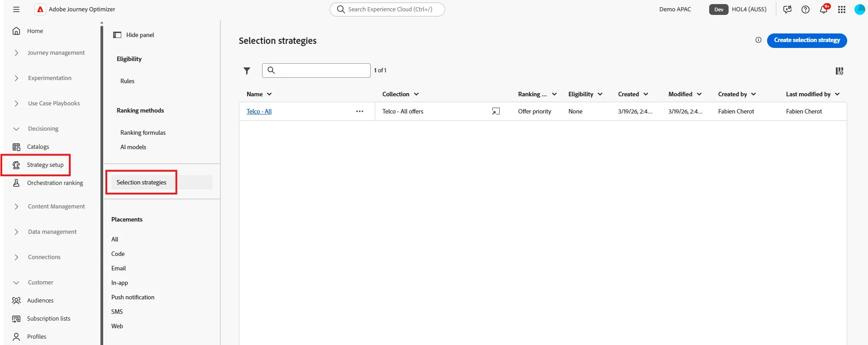This screenshot has width=868, height=345.
Task: Open the Telco - All offers collection preview icon
Action: (x=496, y=111)
